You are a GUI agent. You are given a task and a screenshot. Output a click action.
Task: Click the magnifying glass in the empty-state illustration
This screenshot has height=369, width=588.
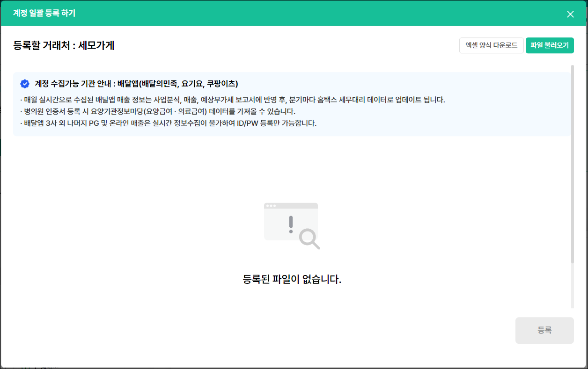[x=309, y=239]
